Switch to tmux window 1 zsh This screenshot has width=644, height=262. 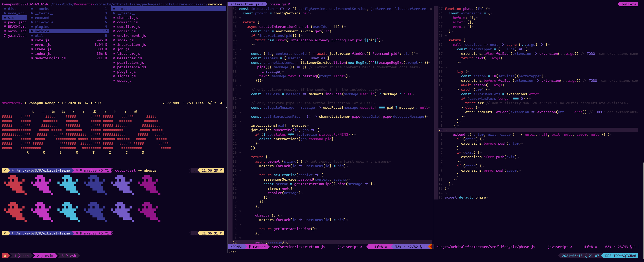(22, 256)
